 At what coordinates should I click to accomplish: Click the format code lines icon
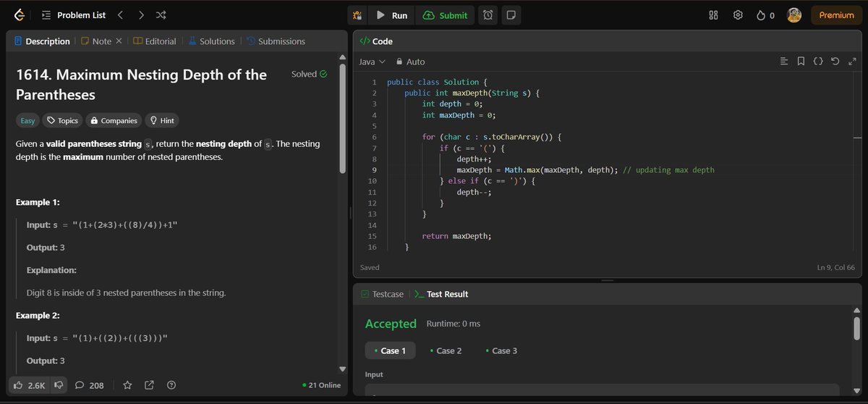(x=784, y=62)
